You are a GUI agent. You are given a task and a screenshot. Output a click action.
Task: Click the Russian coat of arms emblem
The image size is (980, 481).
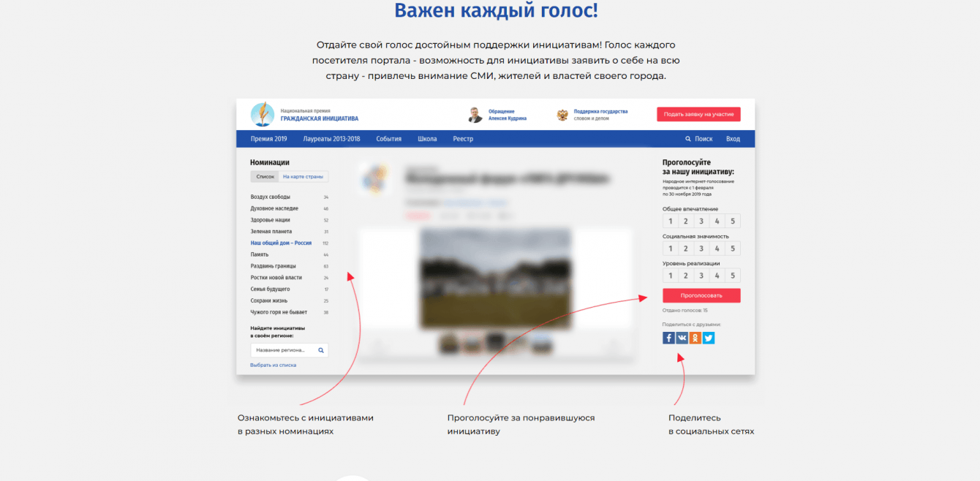(x=562, y=114)
